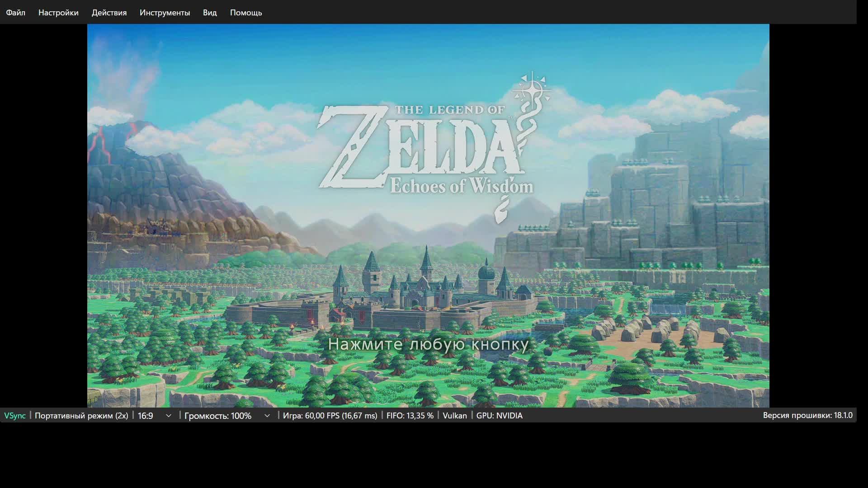Open the Настройки menu
This screenshot has width=868, height=488.
(58, 12)
